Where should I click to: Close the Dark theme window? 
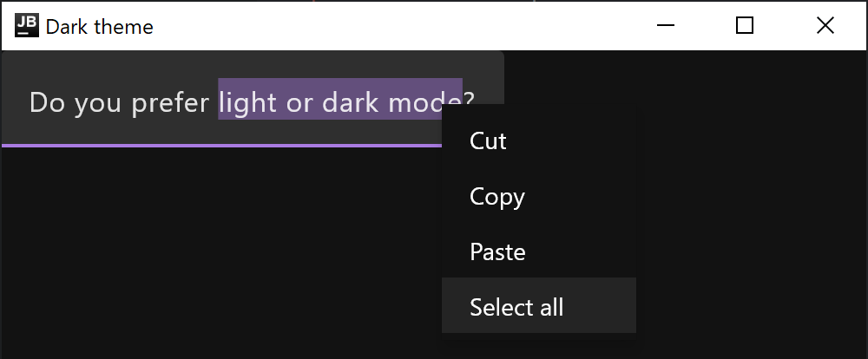pyautogui.click(x=825, y=26)
